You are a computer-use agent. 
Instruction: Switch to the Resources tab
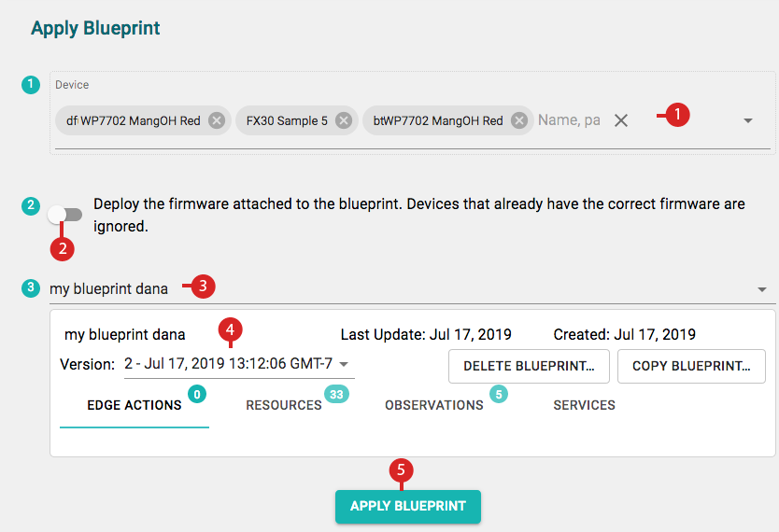coord(284,405)
